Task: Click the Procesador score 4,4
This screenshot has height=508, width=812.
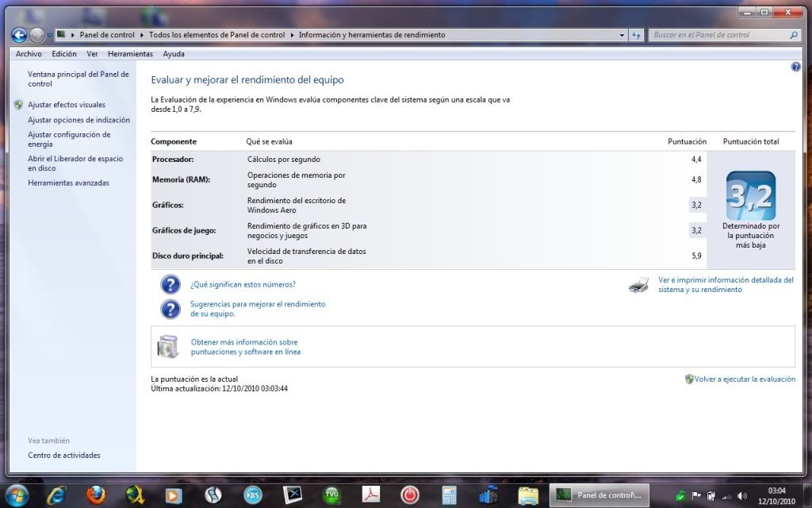Action: pos(696,159)
